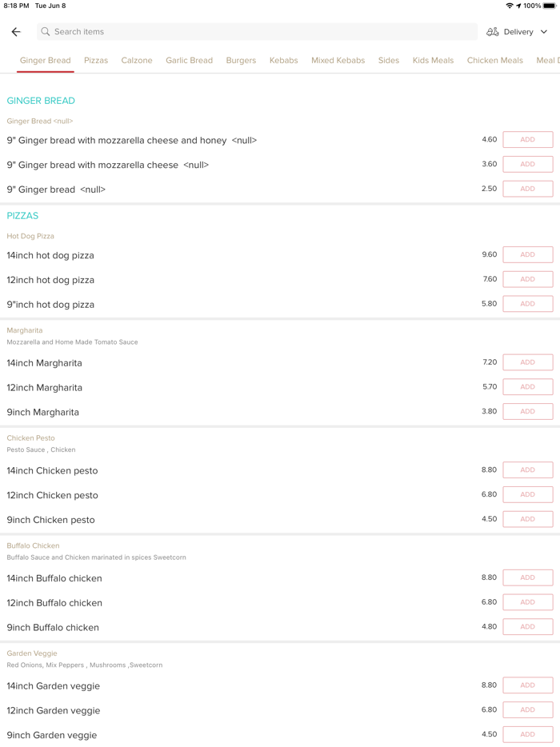Add 14inch Buffalo chicken
Viewport: 560px width, 747px height.
[x=527, y=578]
